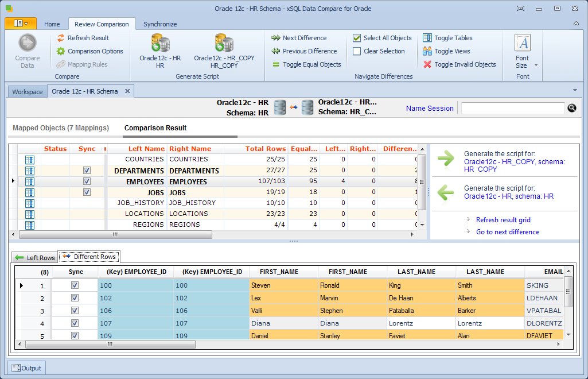Switch to the Synchronize ribbon tab
The height and width of the screenshot is (379, 588).
pos(160,24)
